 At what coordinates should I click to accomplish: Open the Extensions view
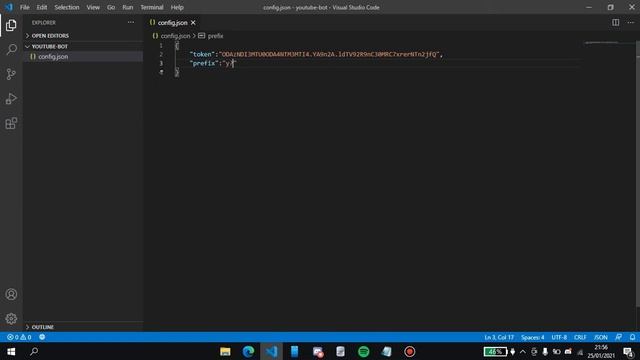tap(11, 123)
